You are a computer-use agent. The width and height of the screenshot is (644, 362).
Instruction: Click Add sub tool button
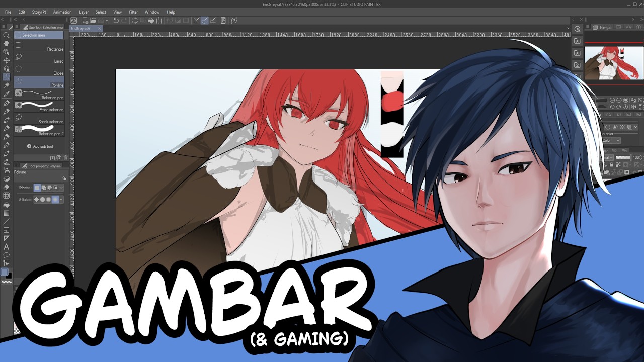pyautogui.click(x=40, y=146)
